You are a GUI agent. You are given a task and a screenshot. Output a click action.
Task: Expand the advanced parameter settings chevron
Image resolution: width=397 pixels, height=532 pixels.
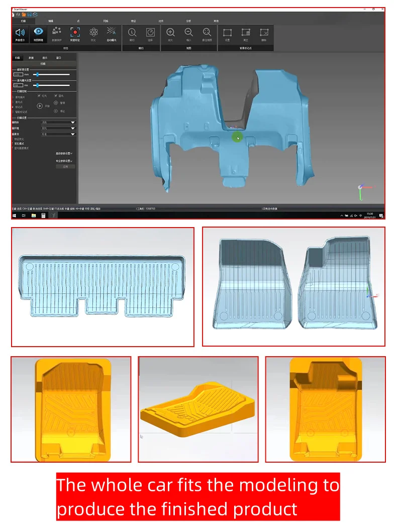pyautogui.click(x=71, y=153)
